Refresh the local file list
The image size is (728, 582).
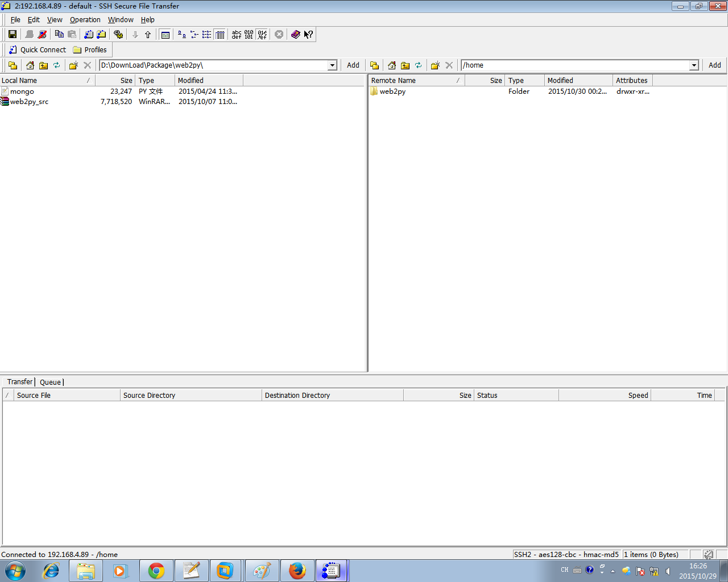(56, 65)
